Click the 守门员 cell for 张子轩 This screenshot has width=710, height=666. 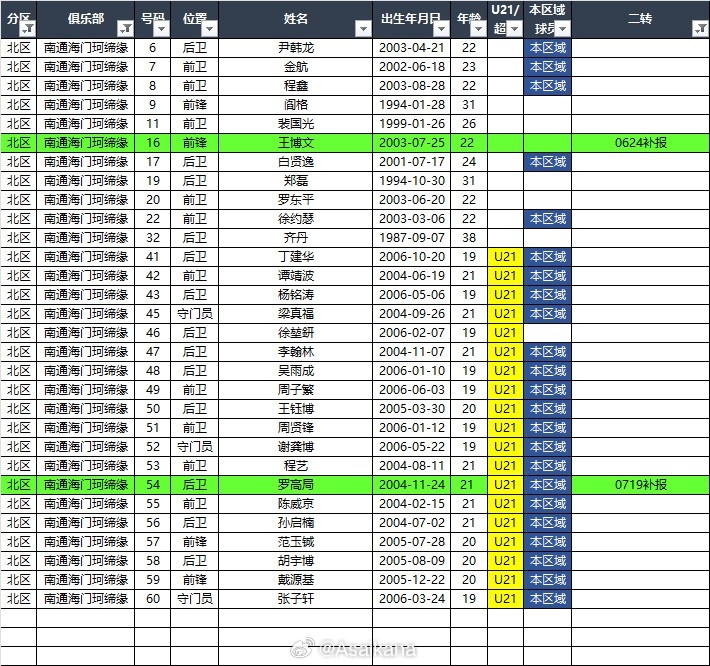(x=194, y=599)
